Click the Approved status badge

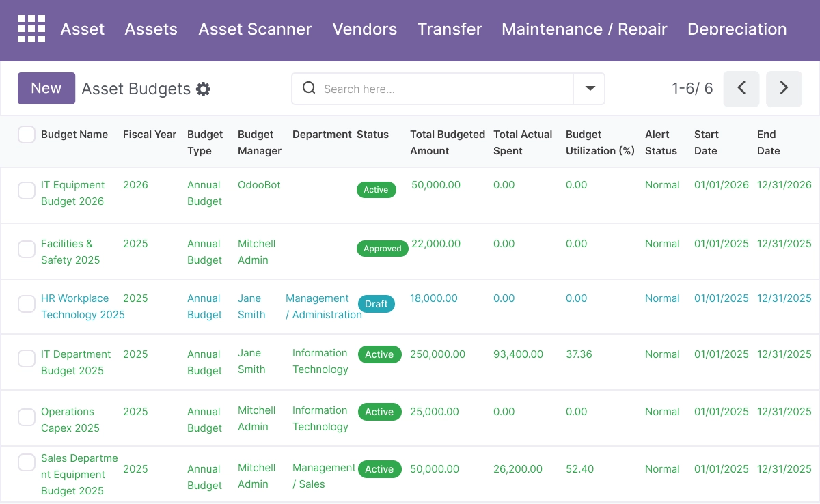(383, 249)
